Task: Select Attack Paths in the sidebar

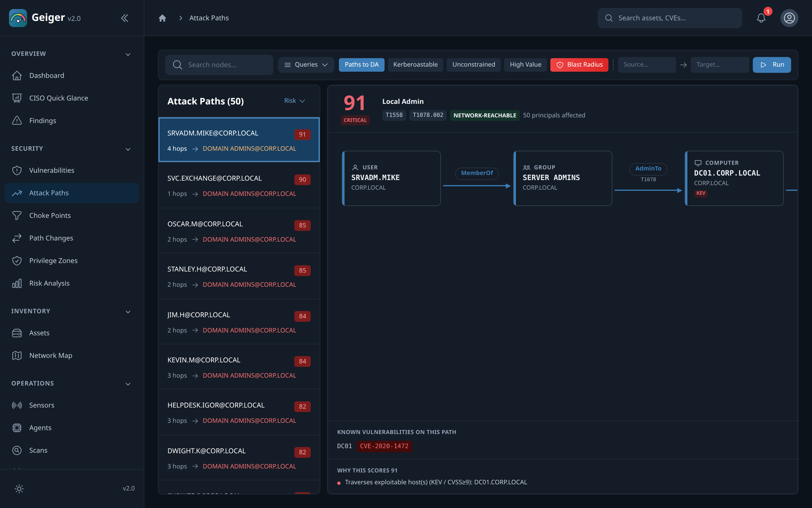Action: 72,193
